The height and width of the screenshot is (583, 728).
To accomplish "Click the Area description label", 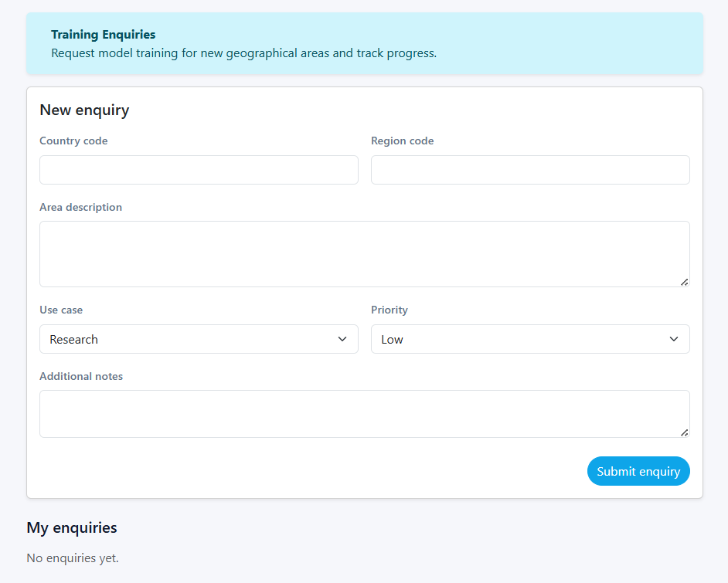I will tap(80, 208).
